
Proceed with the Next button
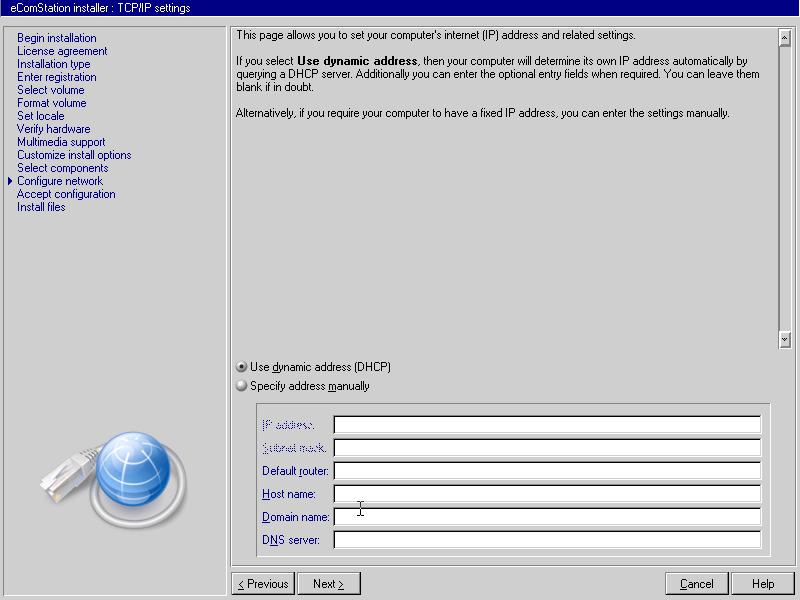pyautogui.click(x=329, y=584)
